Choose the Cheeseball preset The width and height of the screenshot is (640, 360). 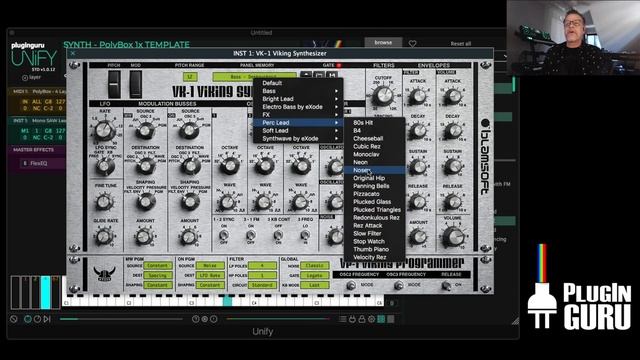[375, 138]
